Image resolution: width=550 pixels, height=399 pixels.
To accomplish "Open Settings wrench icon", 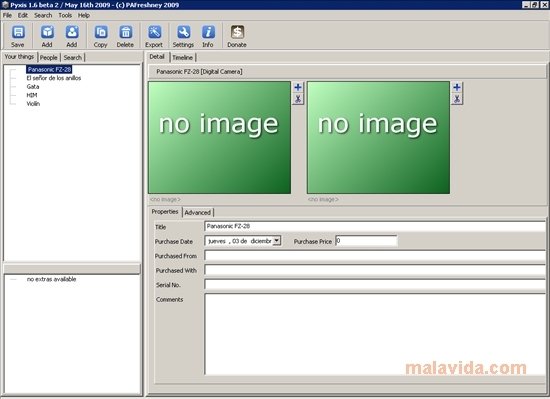I will coord(183,32).
